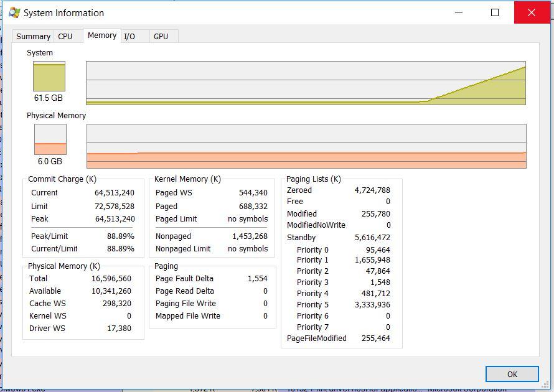The height and width of the screenshot is (392, 554).
Task: Click the Physical Memory history graph
Action: click(306, 146)
